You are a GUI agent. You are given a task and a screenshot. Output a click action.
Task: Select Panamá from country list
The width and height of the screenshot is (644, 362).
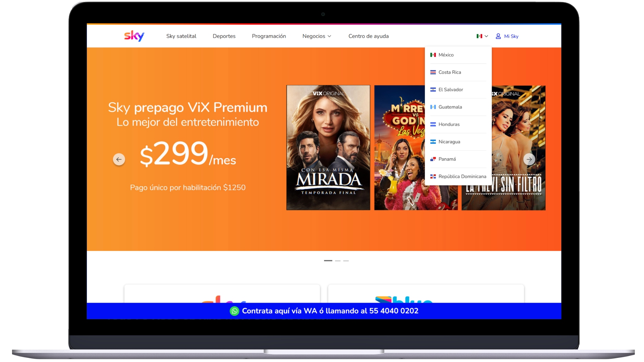(x=458, y=159)
